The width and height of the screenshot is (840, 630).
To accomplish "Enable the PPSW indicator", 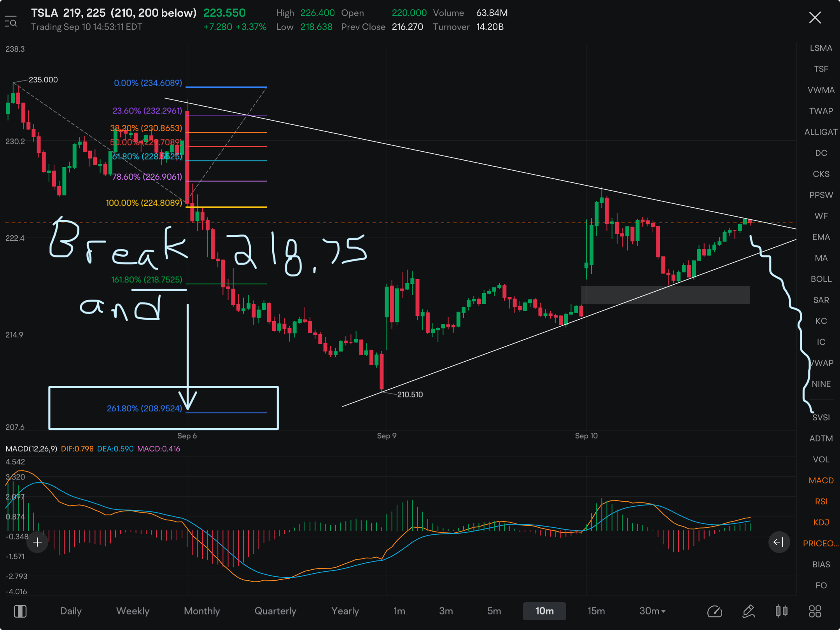I will coord(821,195).
